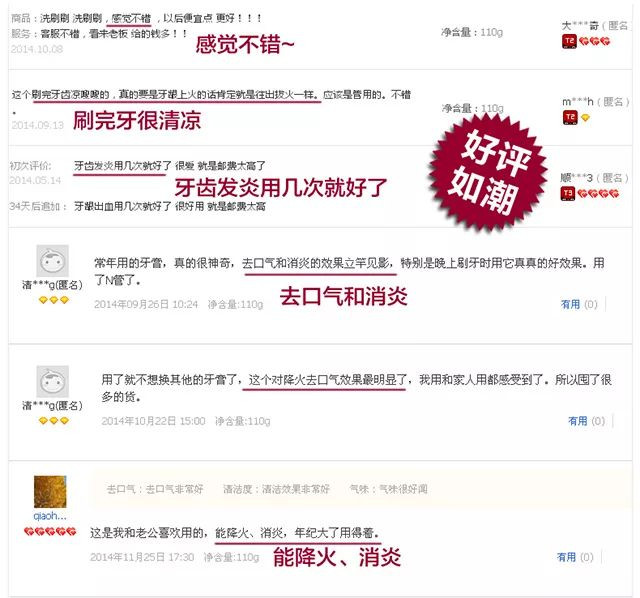
Task: Click the gray avatar of the 2014年09月26日 review
Action: 53,261
